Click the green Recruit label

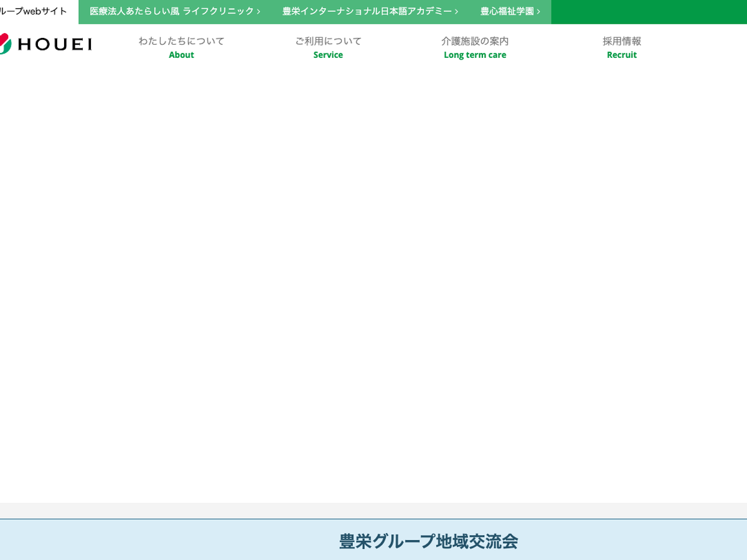622,55
